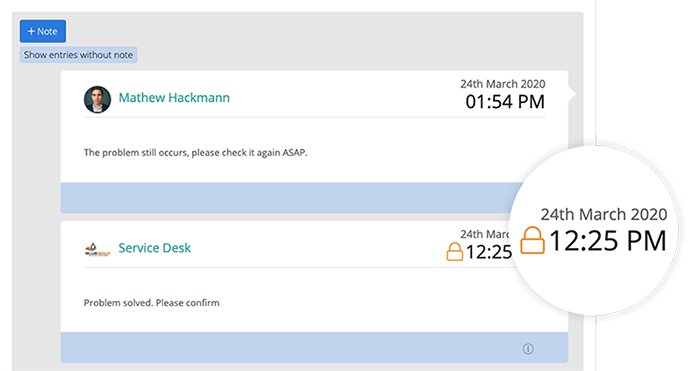The image size is (700, 371).
Task: Open the Mathew Hackmann name link
Action: tap(174, 97)
